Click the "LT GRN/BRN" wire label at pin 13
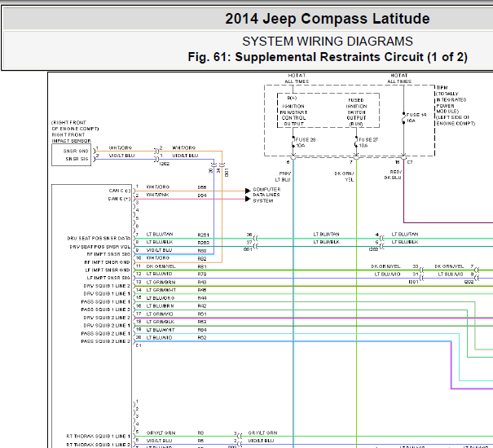493x448 pixels. (x=161, y=283)
